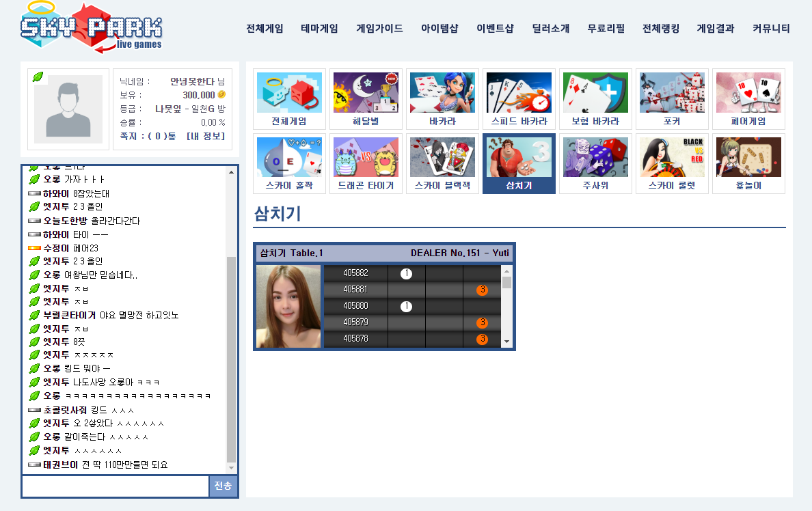Click results table scroll down arrow
This screenshot has width=812, height=511.
(x=506, y=342)
